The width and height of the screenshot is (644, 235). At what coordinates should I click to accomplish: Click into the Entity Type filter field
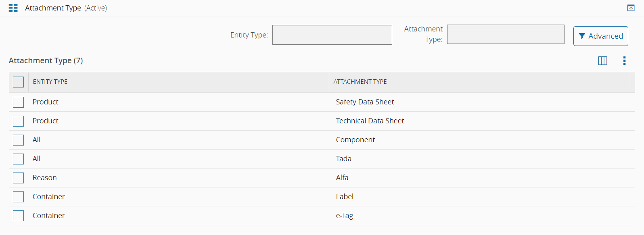click(332, 35)
